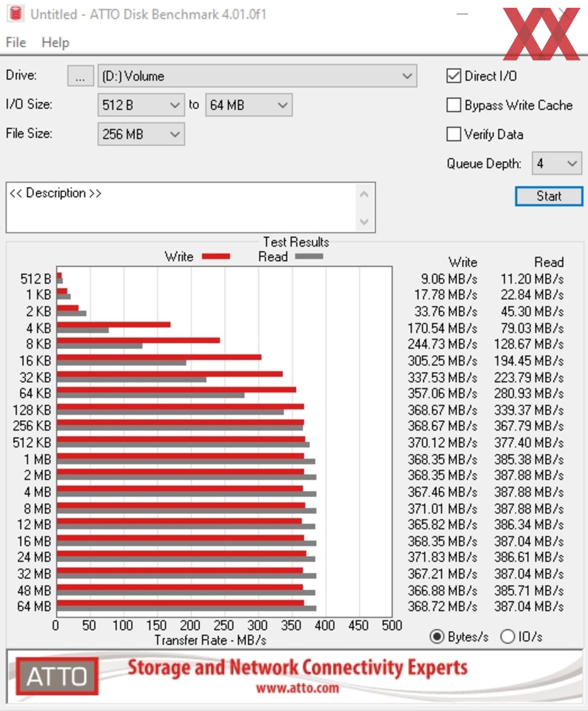Open the 512 B minimum I/O size dropdown

pos(141,105)
